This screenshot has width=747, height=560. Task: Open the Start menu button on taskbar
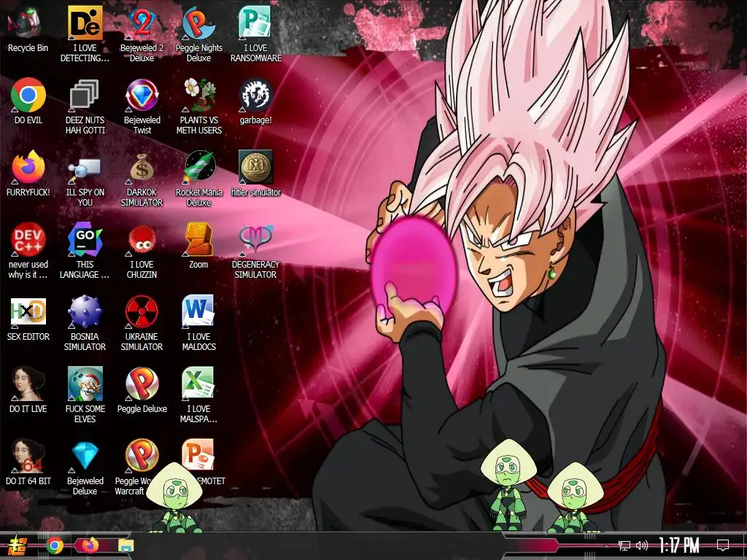tap(16, 545)
